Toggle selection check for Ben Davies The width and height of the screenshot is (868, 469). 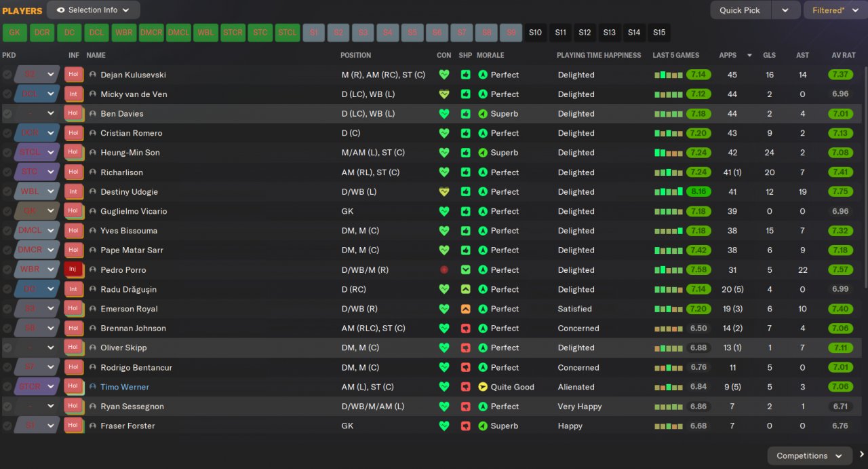pos(7,114)
